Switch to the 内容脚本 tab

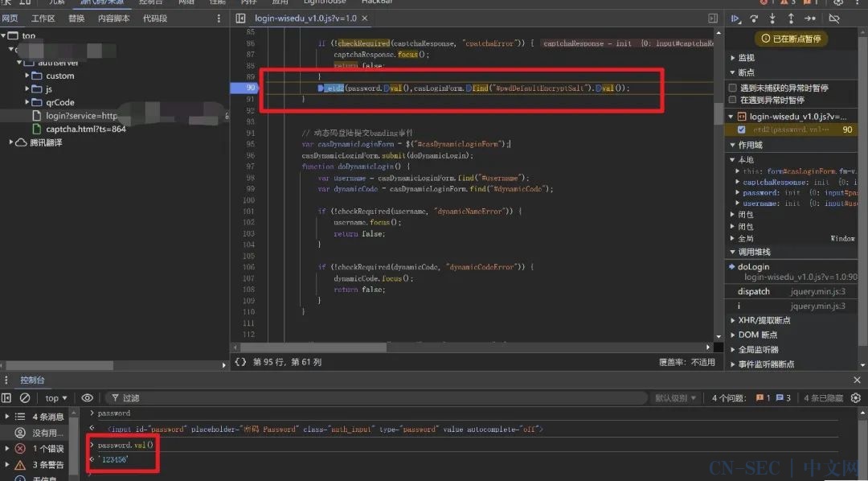pos(113,18)
